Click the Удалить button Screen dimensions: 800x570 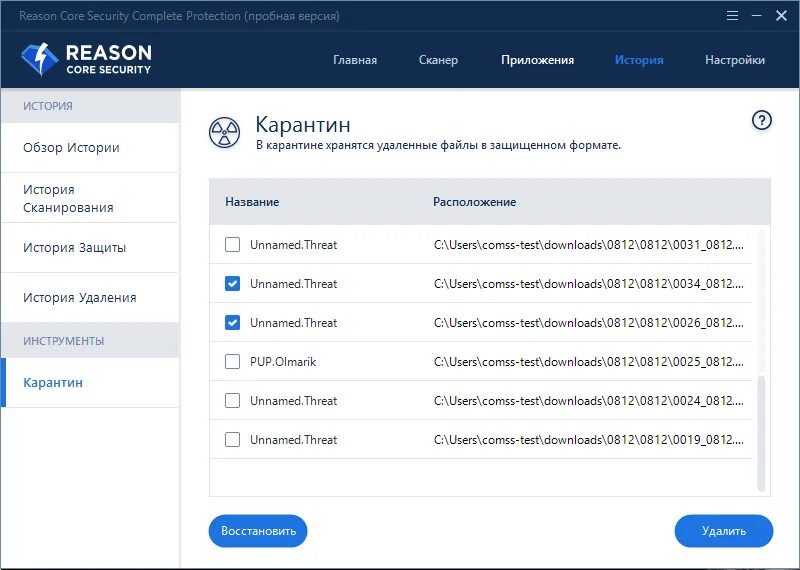click(723, 531)
